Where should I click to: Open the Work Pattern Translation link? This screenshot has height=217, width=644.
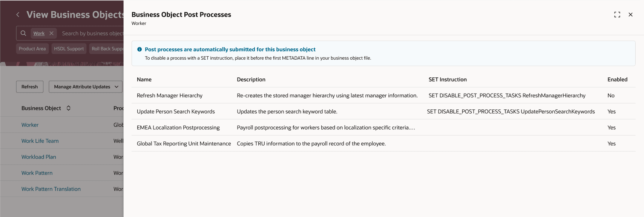click(51, 189)
